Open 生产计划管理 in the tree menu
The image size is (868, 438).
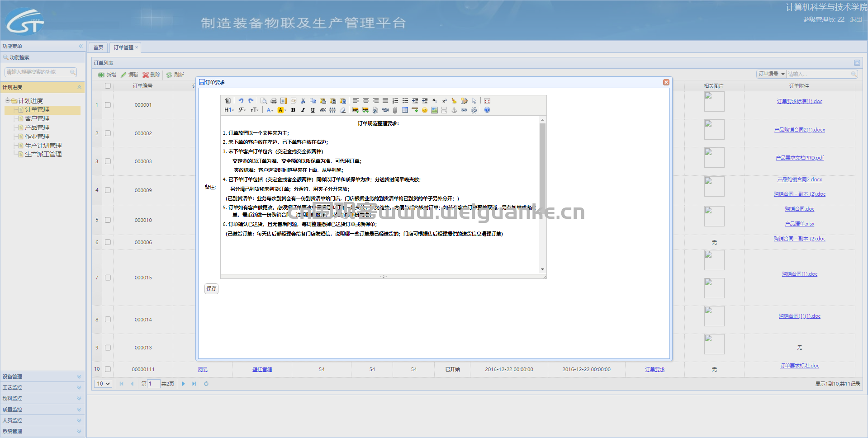43,146
